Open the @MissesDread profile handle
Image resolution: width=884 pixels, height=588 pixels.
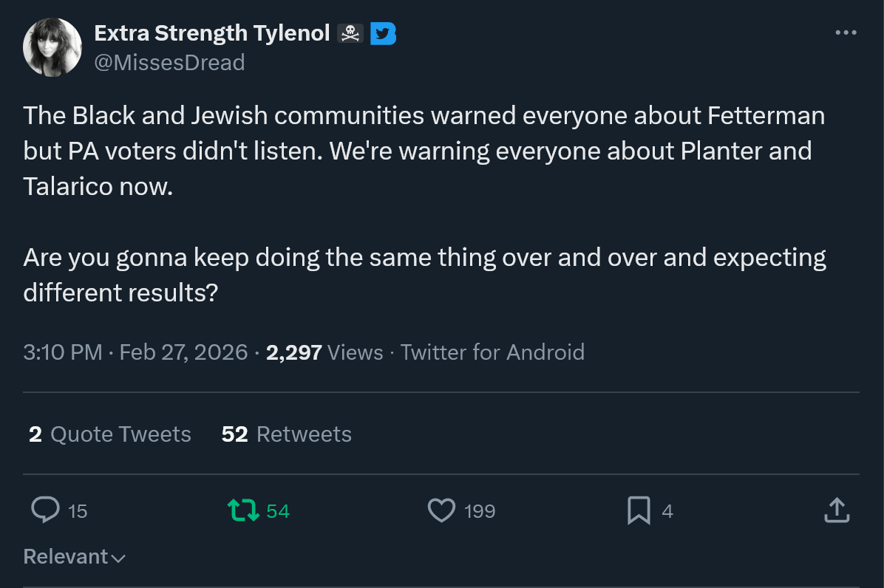pyautogui.click(x=169, y=63)
